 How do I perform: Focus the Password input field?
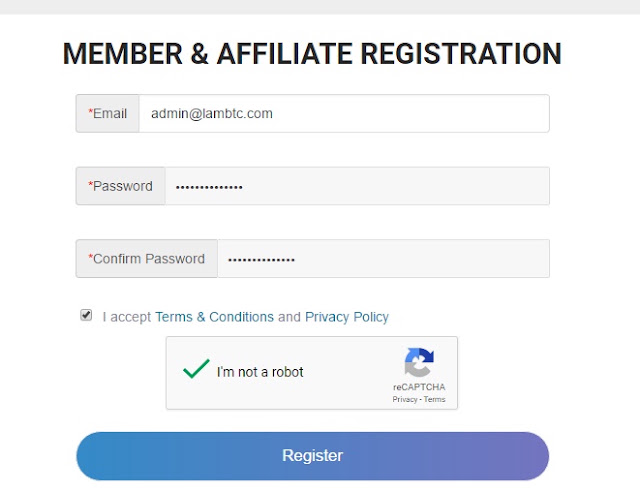(x=357, y=186)
